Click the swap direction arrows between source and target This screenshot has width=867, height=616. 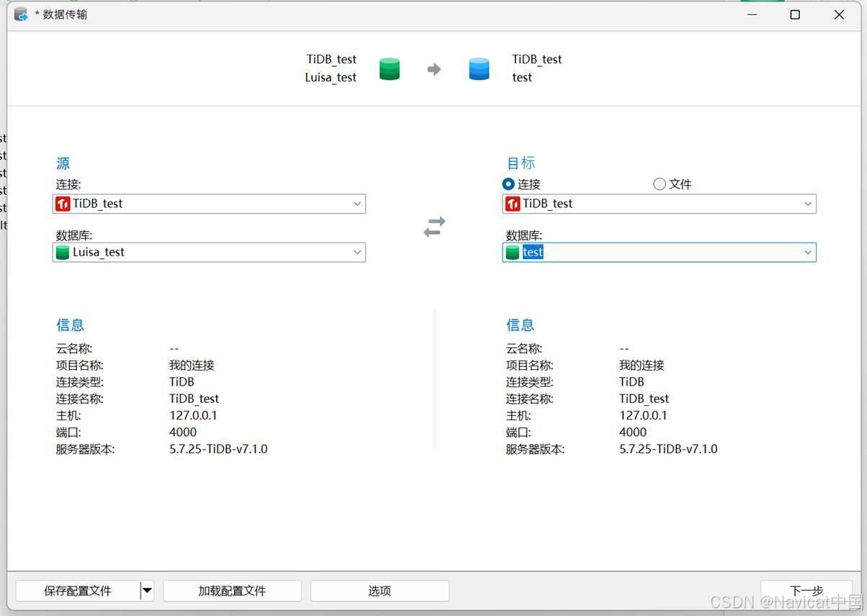pos(434,225)
